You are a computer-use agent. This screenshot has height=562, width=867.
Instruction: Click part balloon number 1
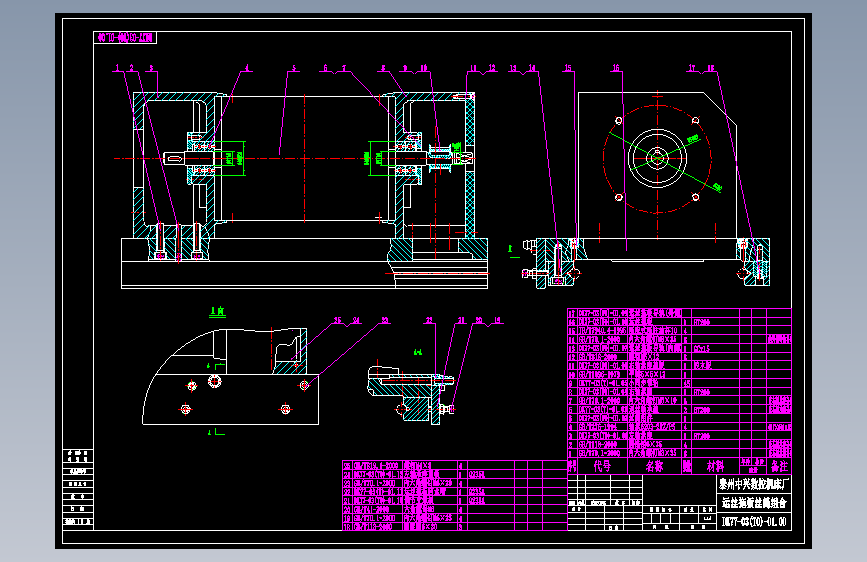117,68
